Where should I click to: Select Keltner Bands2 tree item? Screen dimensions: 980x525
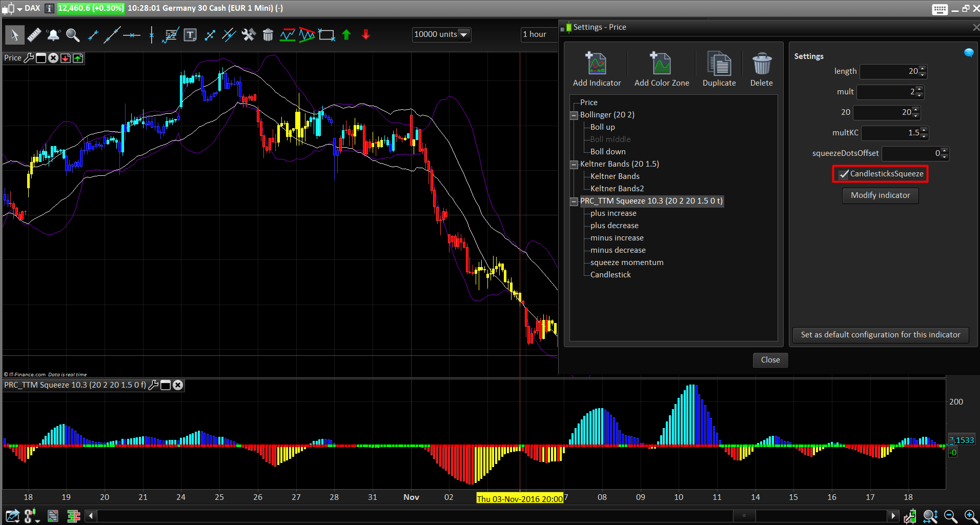[x=617, y=189]
